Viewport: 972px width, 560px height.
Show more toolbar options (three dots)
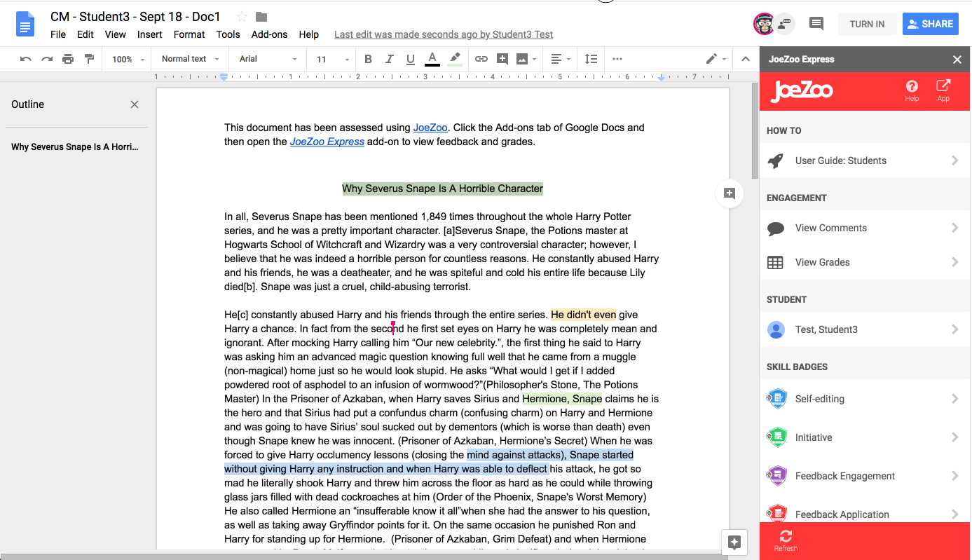click(617, 59)
